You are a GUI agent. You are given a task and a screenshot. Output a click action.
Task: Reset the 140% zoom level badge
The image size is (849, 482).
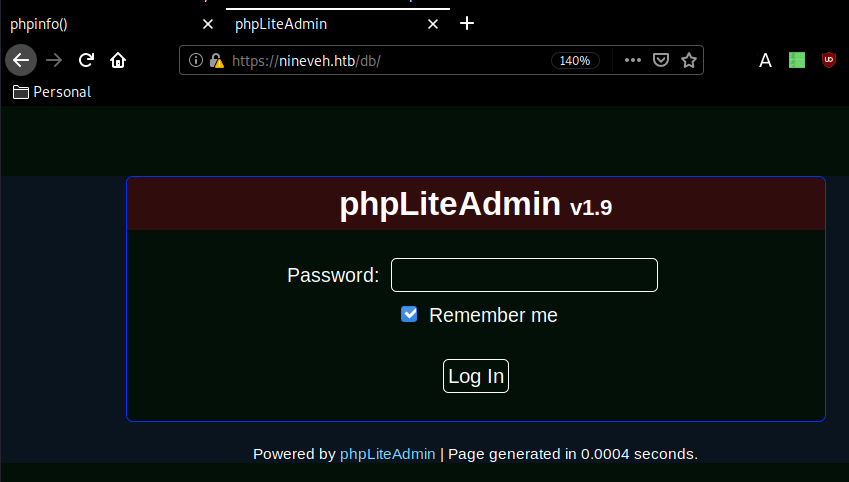(574, 60)
